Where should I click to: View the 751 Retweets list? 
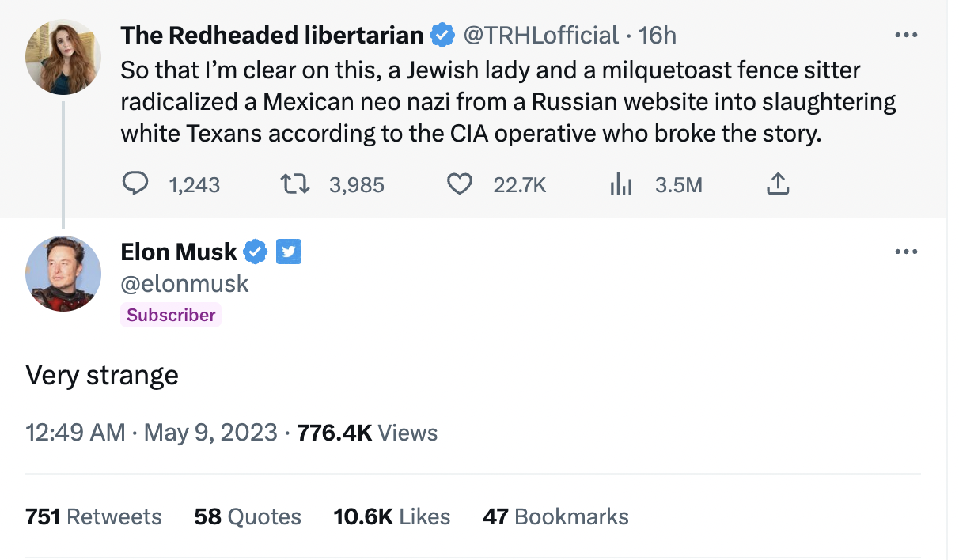(93, 516)
